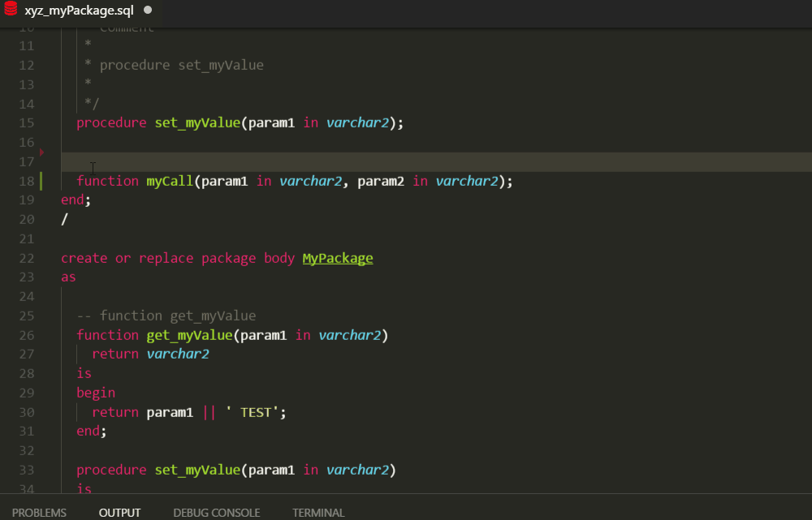The width and height of the screenshot is (812, 520).
Task: Click the 'end;' statement on line 19
Action: coord(76,200)
